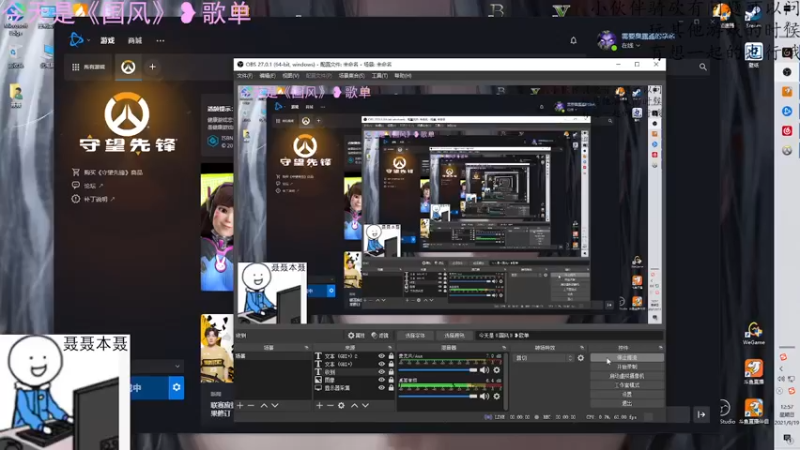Open WeGame desktop shortcut
Viewport: 800px width, 450px height.
pos(754,333)
